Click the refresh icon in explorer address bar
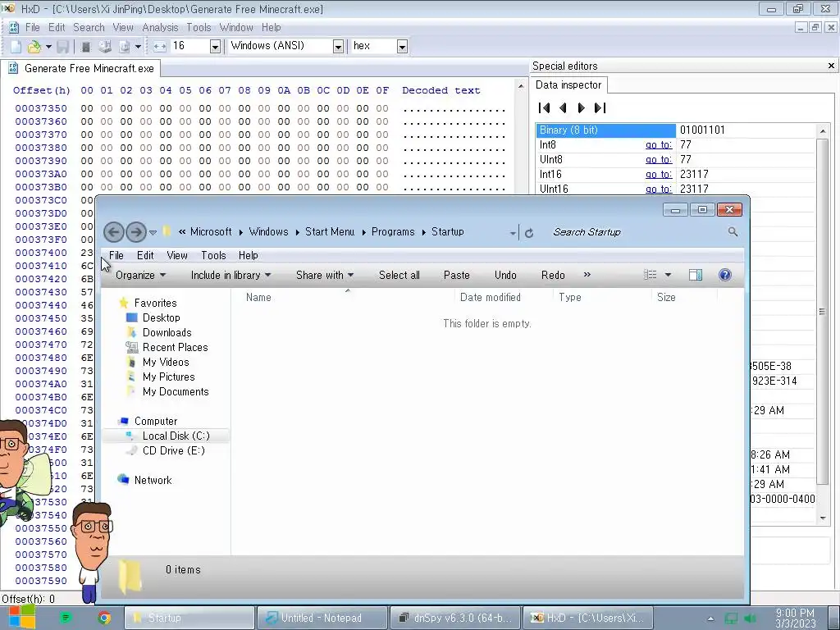This screenshot has width=840, height=630. (x=529, y=232)
